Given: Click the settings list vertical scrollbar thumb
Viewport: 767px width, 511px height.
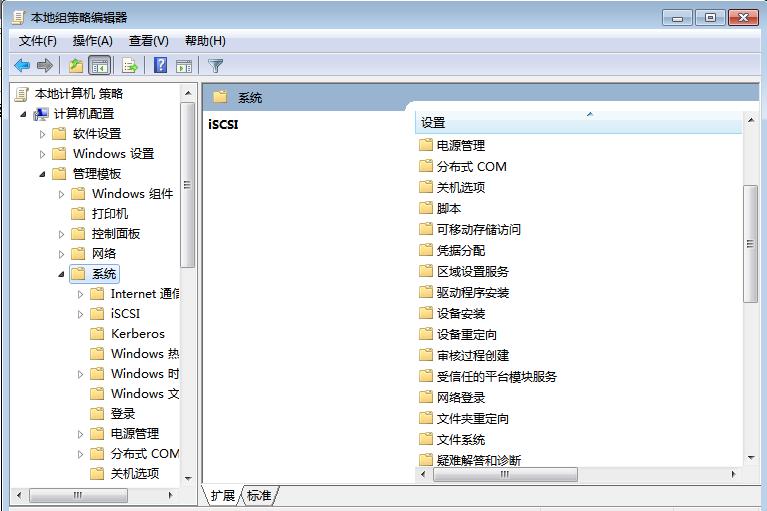Looking at the screenshot, I should (x=750, y=244).
